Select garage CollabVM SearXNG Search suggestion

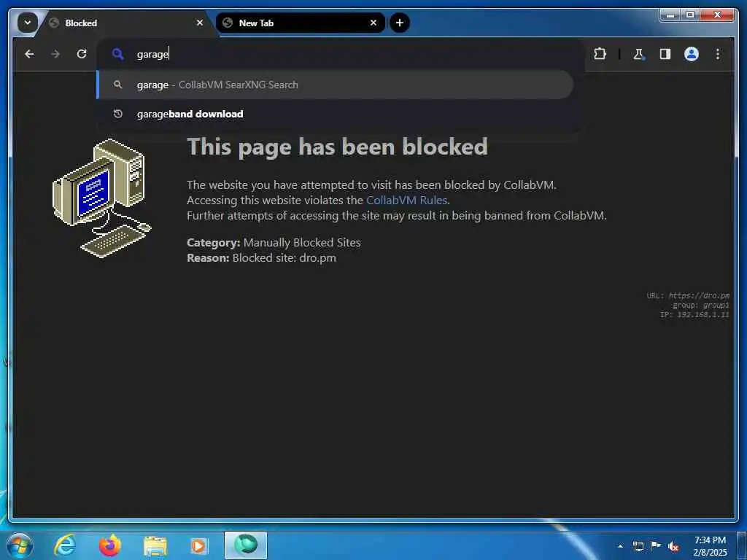click(x=336, y=85)
